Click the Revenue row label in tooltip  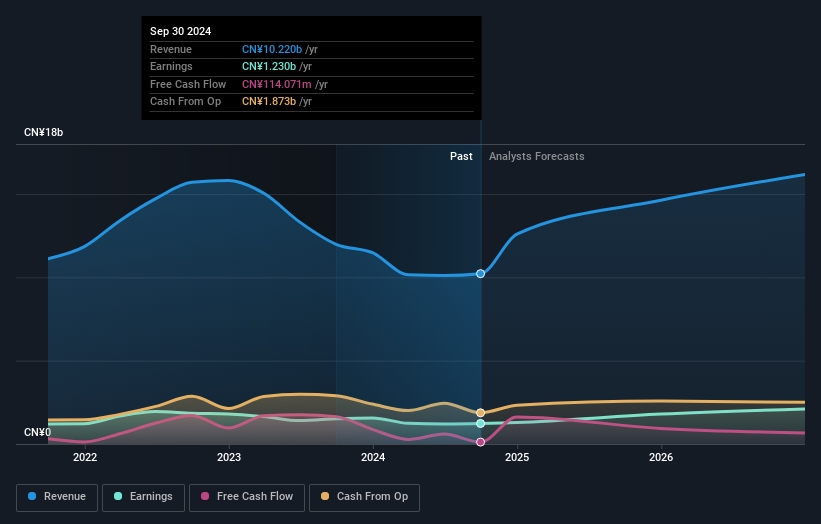pos(171,49)
